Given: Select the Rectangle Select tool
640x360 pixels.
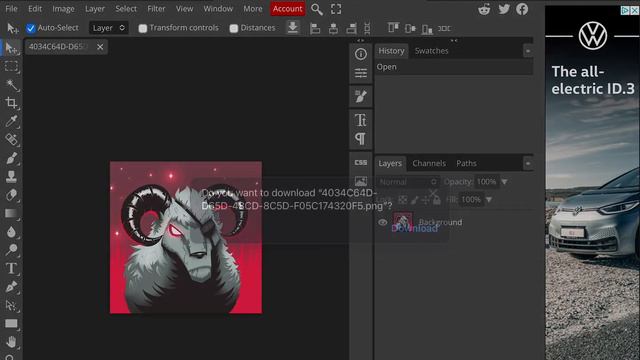Looking at the screenshot, I should click(11, 67).
